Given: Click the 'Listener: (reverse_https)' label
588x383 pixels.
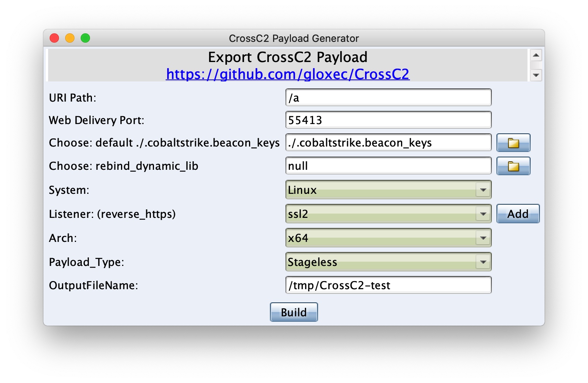Looking at the screenshot, I should [112, 214].
